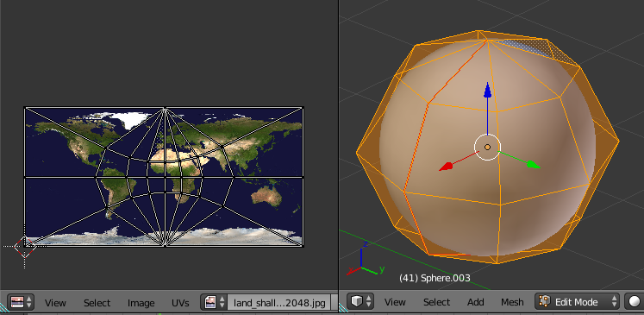Click the XYZ mini axis indicator
The image size is (644, 315).
[x=366, y=258]
